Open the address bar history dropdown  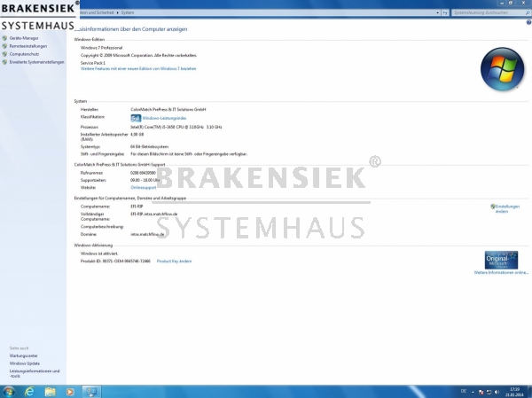pyautogui.click(x=438, y=13)
